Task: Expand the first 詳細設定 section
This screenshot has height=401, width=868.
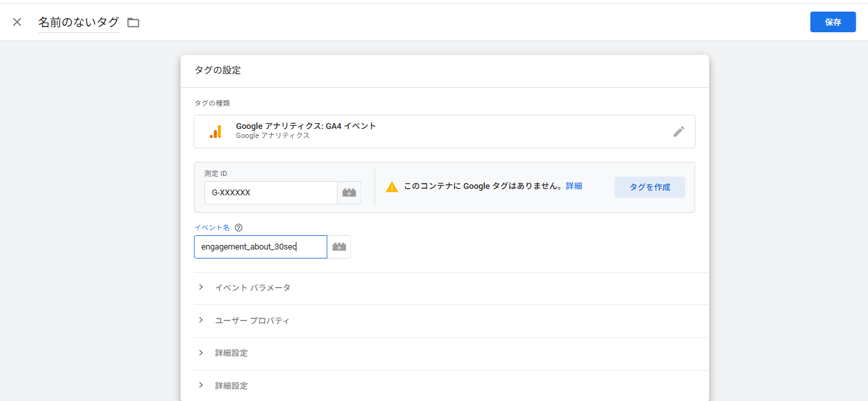Action: pos(451,353)
